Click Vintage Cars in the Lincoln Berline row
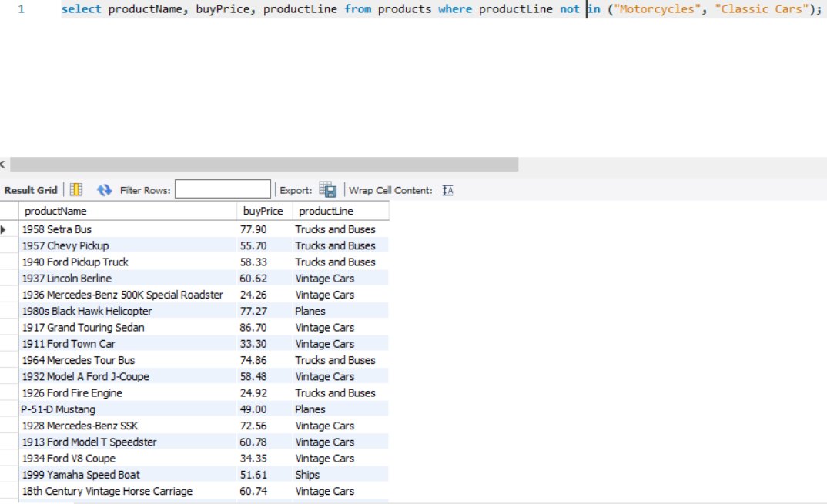Screen dimensions: 827x504 coord(340,279)
